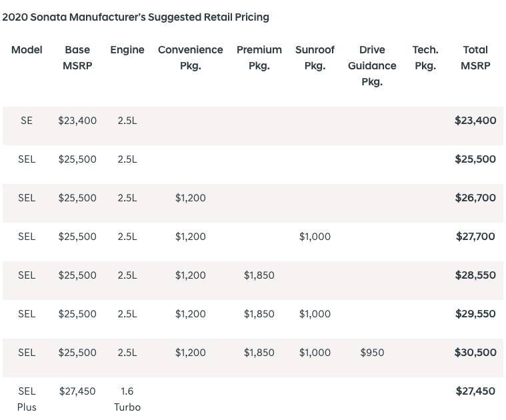Select the bold $25,500 total MSRP value

[x=475, y=159]
